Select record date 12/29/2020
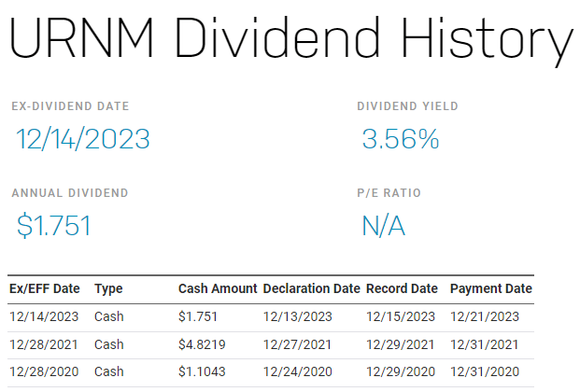This screenshot has width=580, height=392. coord(401,372)
